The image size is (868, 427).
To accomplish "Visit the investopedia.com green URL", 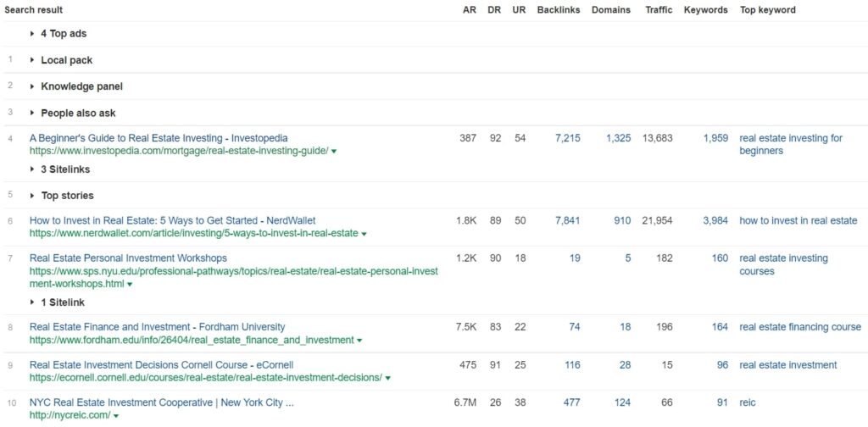I will 180,151.
